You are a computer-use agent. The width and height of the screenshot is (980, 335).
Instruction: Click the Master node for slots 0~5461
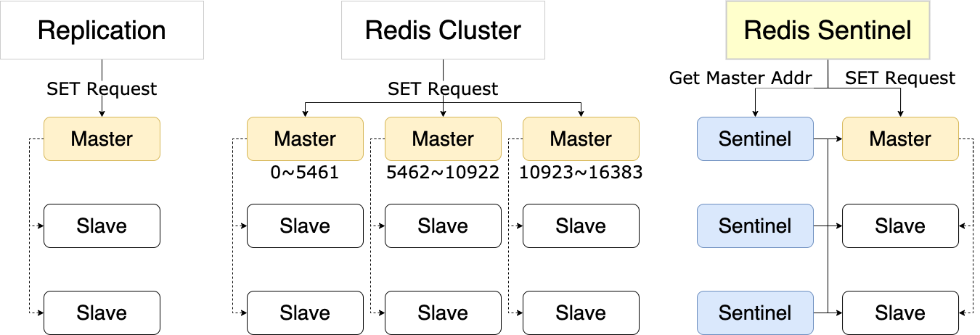(x=305, y=138)
